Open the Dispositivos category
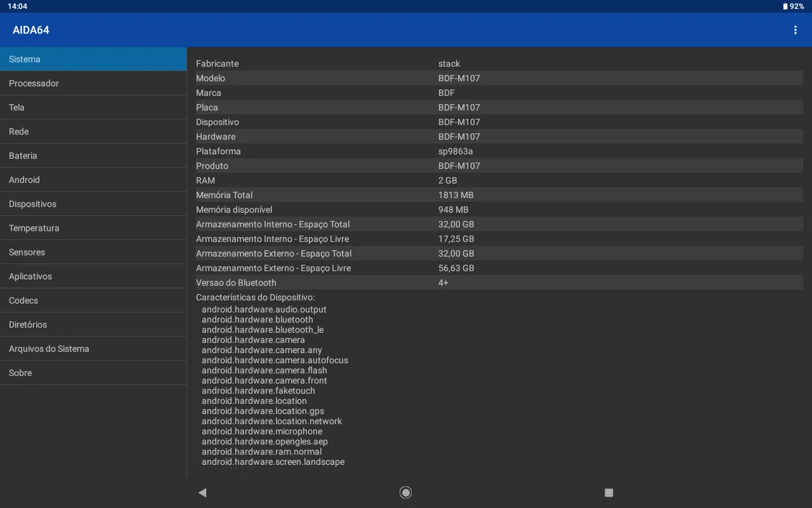The height and width of the screenshot is (508, 812). 93,204
